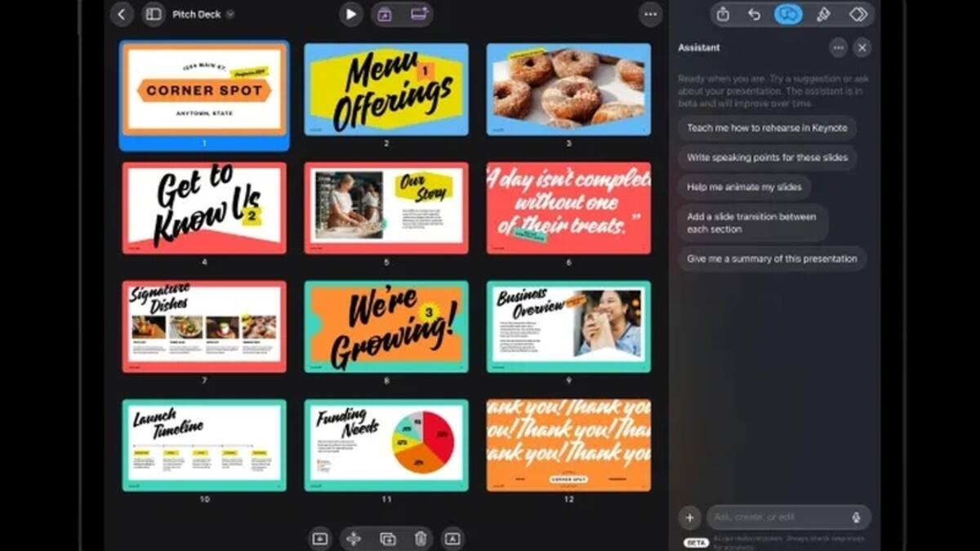Screen dimensions: 980x551
Task: Play the slideshow
Action: [x=351, y=14]
